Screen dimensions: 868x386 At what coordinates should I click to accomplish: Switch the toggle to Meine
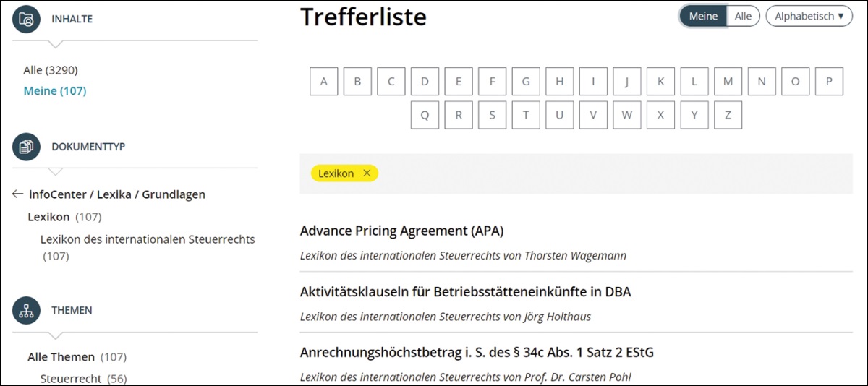click(703, 16)
